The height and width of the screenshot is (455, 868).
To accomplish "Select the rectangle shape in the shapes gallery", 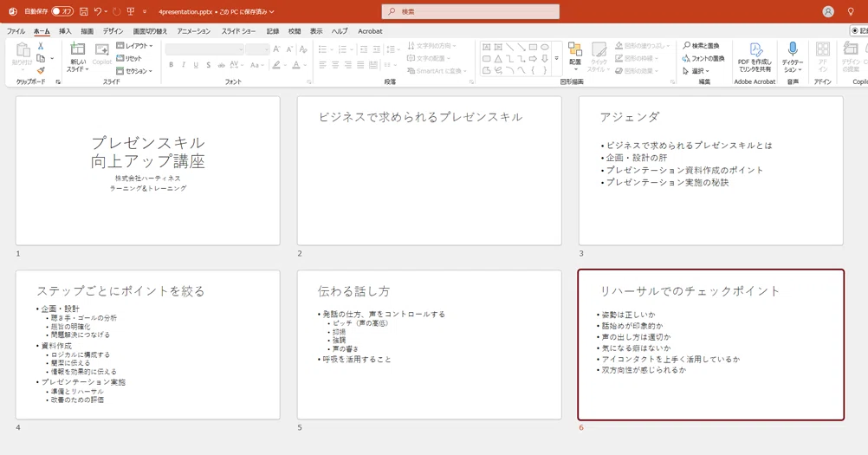I will (x=533, y=47).
